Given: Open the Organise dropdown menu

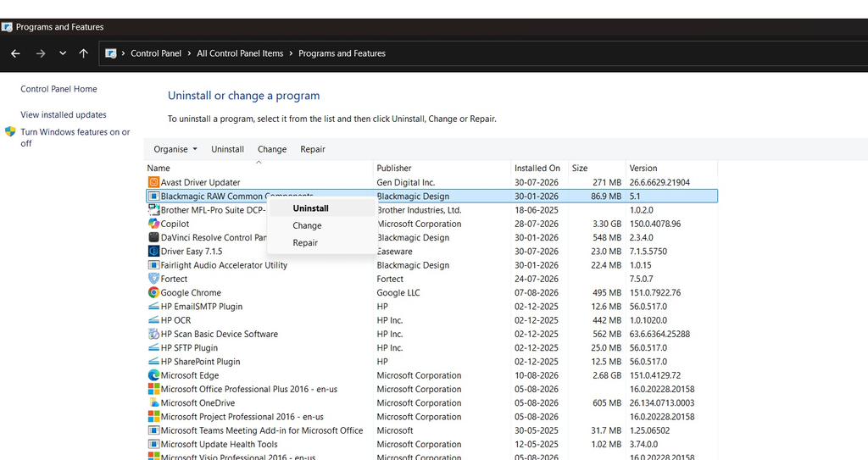Looking at the screenshot, I should point(175,149).
